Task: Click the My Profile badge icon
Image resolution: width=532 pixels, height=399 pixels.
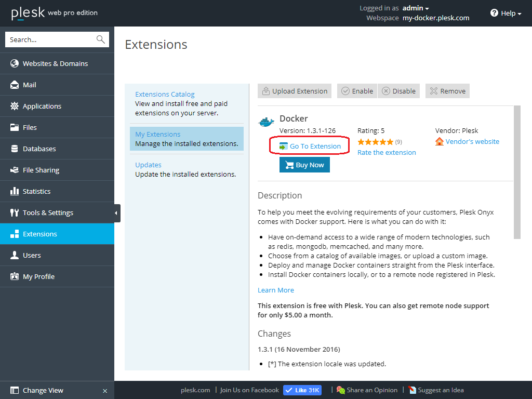Action: click(x=14, y=276)
